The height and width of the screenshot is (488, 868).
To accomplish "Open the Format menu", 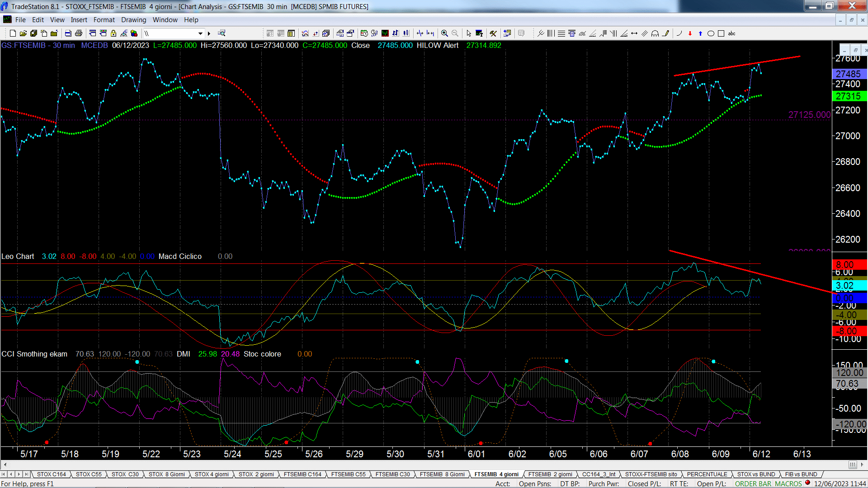I will (x=104, y=20).
